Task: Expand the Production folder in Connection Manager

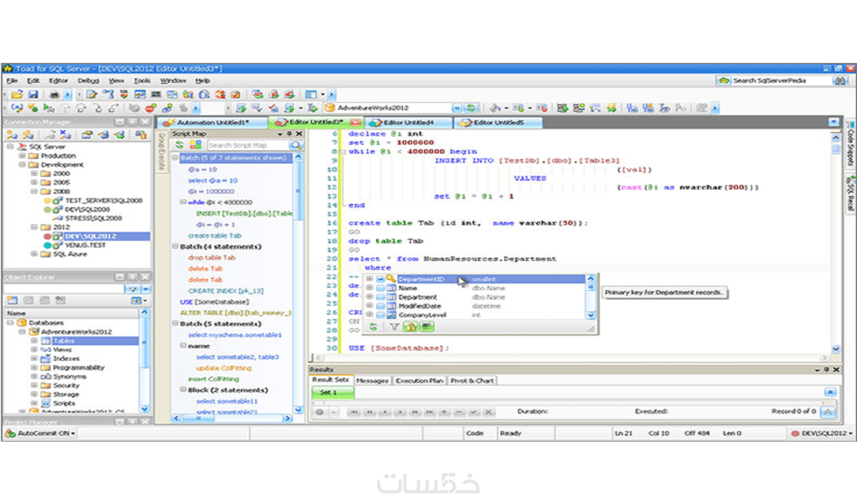Action: 22,156
